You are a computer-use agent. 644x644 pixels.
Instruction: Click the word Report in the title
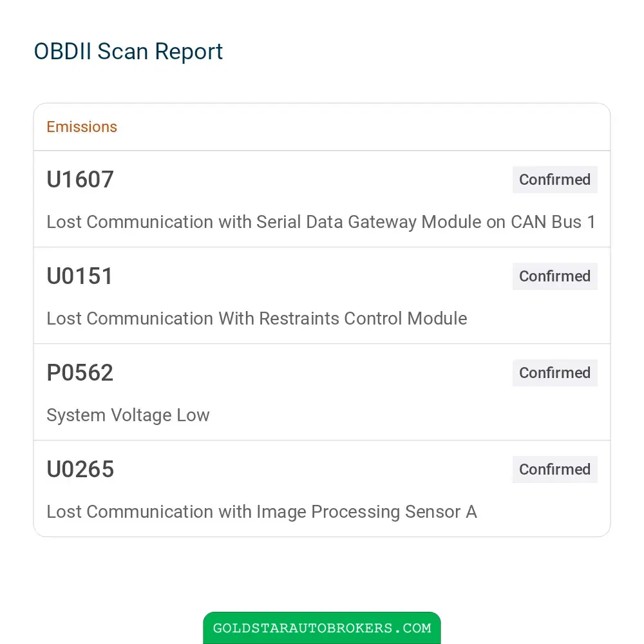click(x=189, y=53)
